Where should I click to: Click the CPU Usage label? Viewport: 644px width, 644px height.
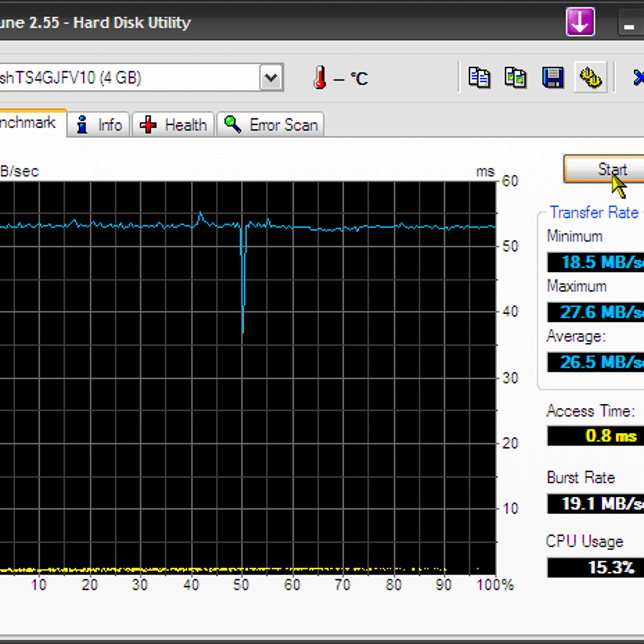tap(584, 541)
